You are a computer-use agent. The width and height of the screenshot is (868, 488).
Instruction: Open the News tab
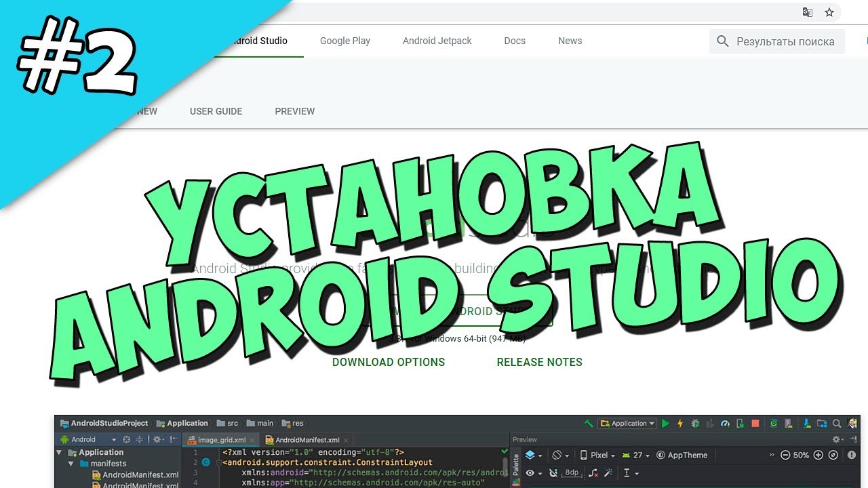[x=570, y=41]
